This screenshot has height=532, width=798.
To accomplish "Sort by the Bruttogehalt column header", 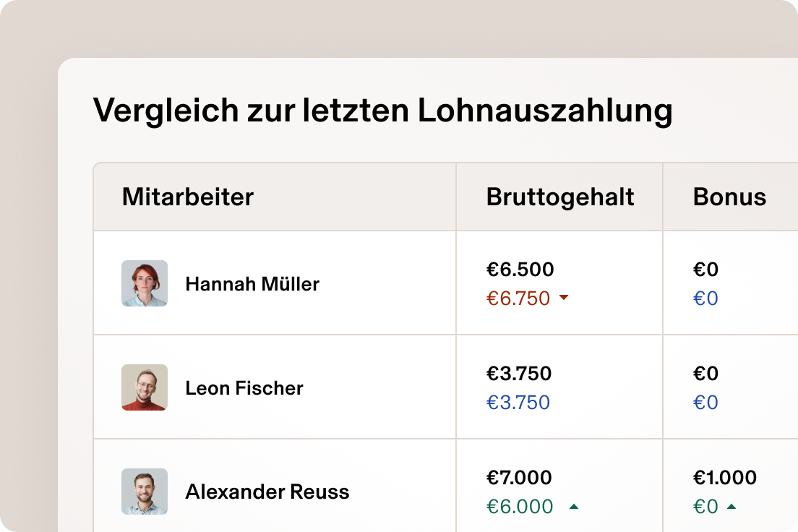I will click(559, 197).
